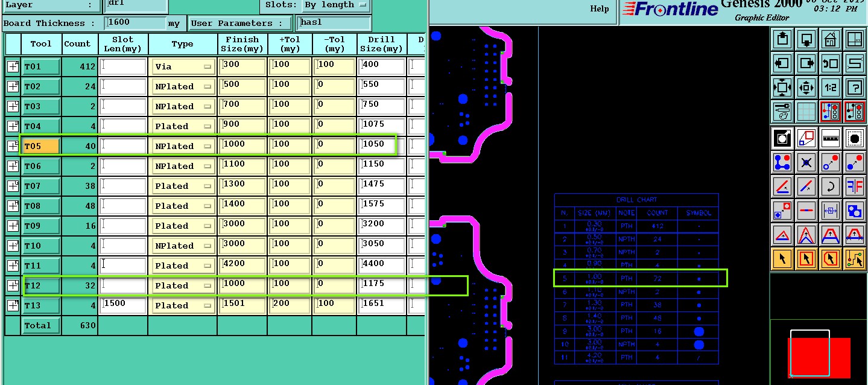Screen dimensions: 868x385
Task: Click the pan up arrow icon
Action: point(782,40)
